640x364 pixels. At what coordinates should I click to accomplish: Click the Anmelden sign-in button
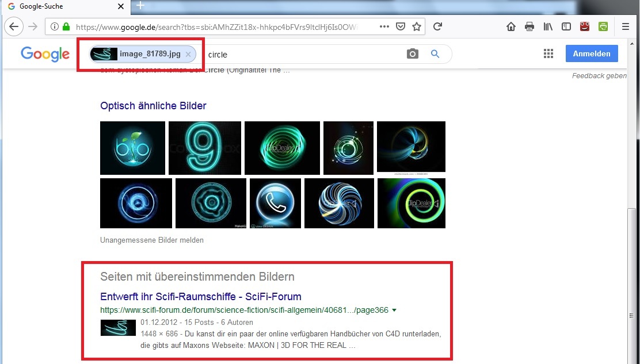point(592,53)
